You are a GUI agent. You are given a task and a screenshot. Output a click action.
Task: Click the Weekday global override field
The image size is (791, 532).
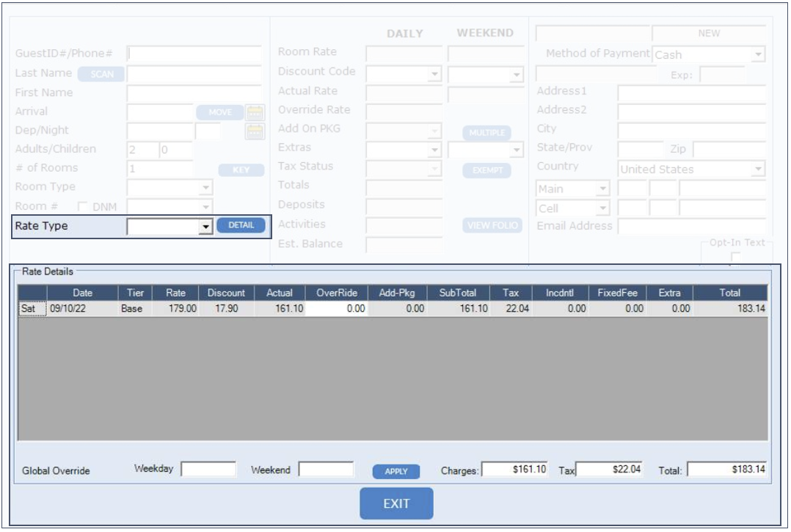click(x=208, y=470)
